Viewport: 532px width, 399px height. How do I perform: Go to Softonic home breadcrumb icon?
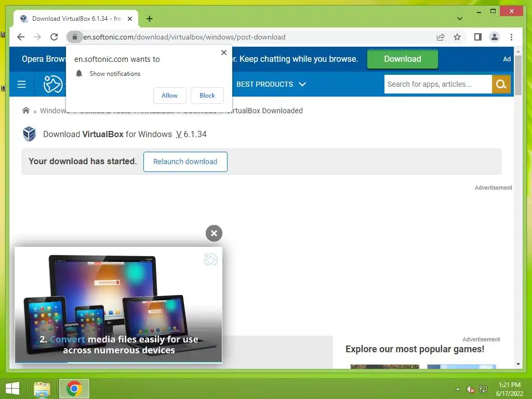[26, 110]
